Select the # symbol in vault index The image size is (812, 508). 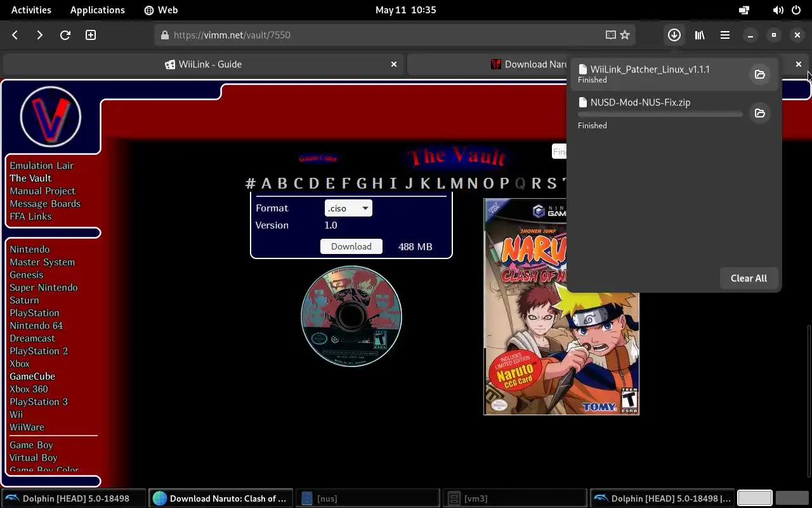pos(251,184)
